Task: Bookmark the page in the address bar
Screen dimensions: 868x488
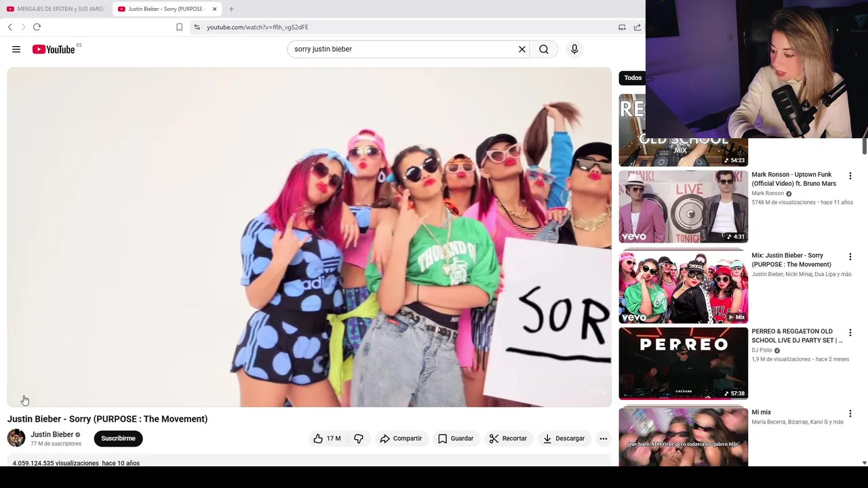Action: (179, 27)
